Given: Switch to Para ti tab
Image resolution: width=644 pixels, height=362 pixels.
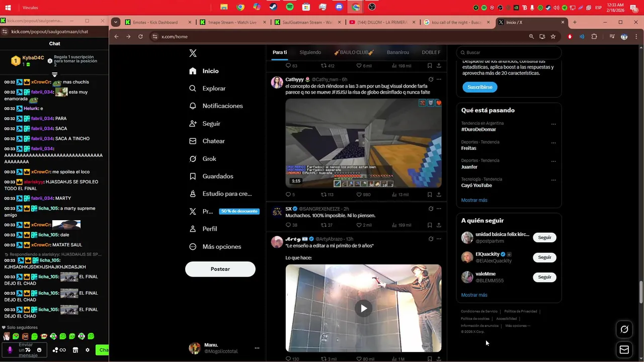Looking at the screenshot, I should pyautogui.click(x=280, y=52).
